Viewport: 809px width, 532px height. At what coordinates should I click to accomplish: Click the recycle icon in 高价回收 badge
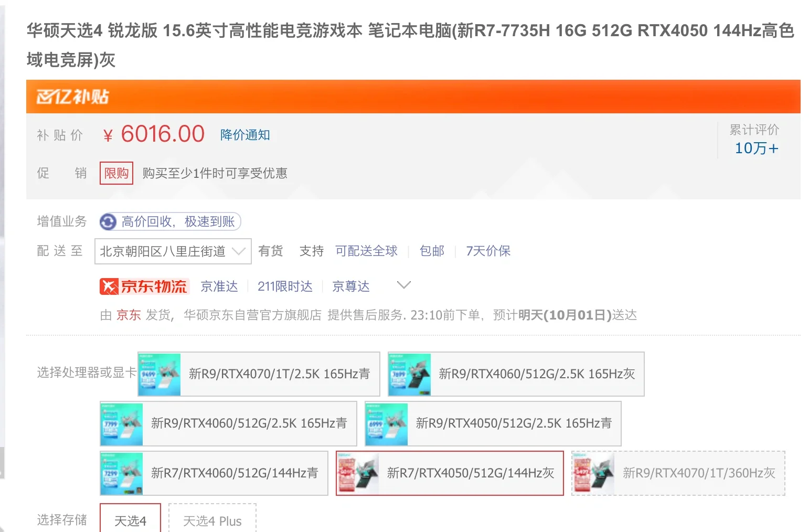point(108,222)
